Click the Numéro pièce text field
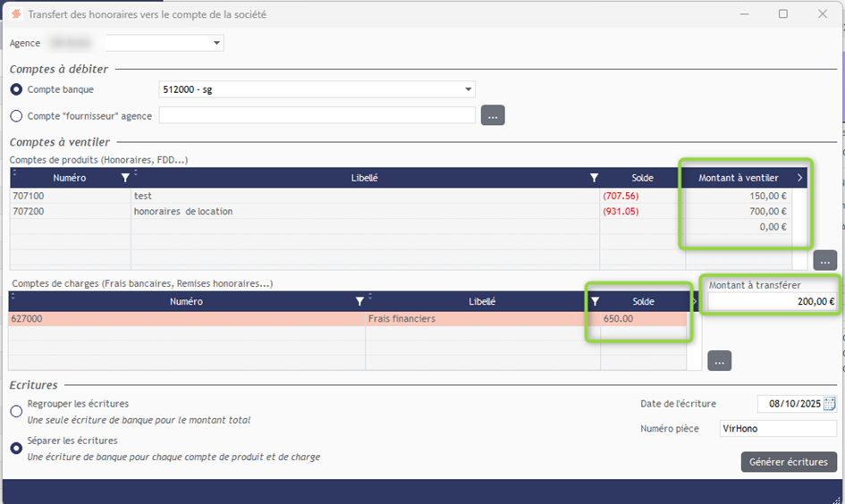Screen dimensions: 845x504 point(776,429)
